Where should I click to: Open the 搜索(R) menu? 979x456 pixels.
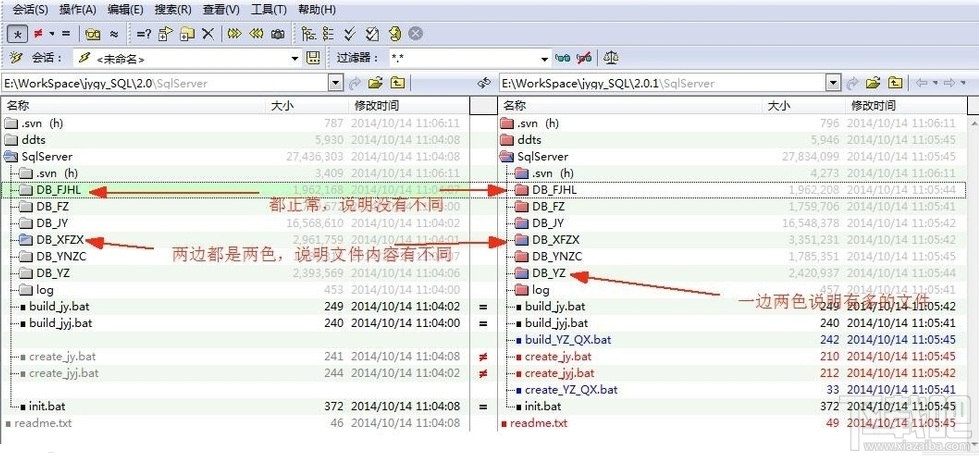tap(173, 9)
